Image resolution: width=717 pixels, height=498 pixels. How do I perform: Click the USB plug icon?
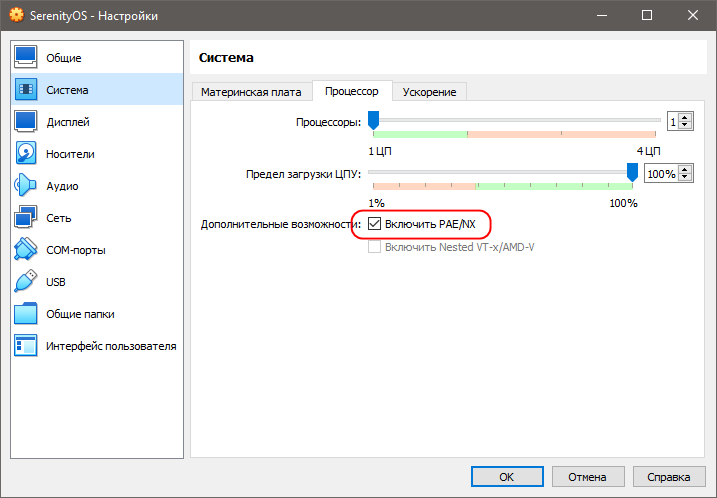click(26, 282)
